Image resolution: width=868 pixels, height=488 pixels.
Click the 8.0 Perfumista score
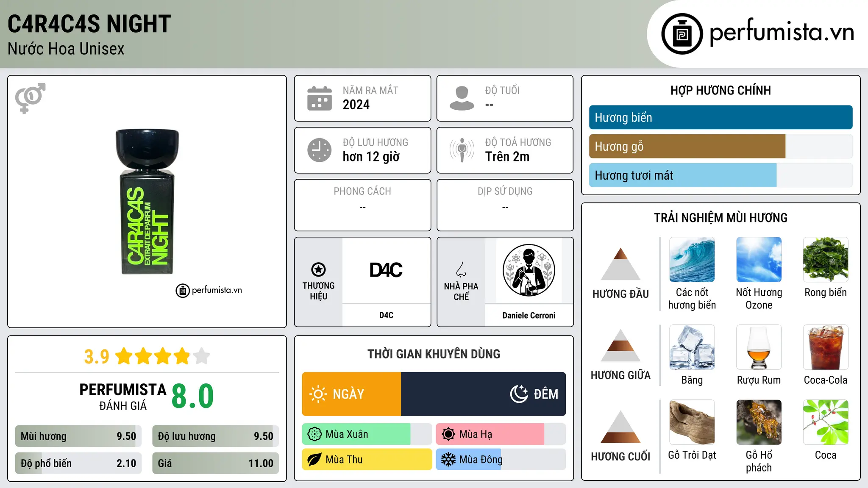[192, 396]
